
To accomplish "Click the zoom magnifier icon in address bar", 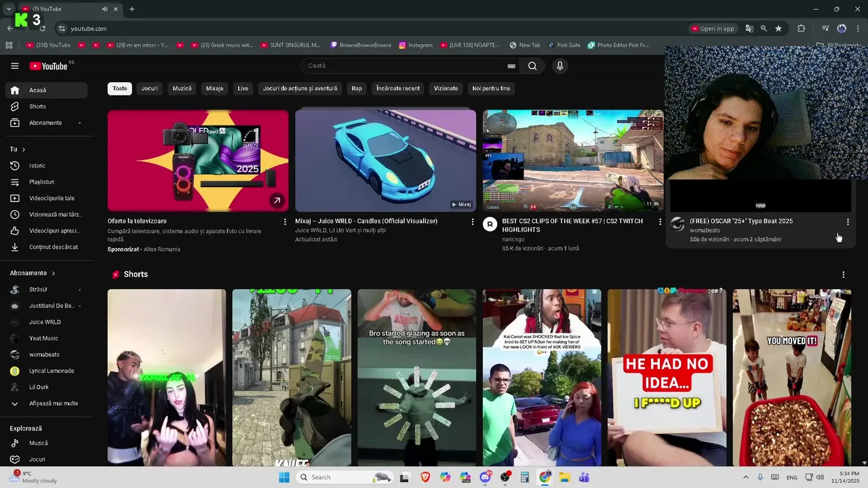I will click(764, 28).
